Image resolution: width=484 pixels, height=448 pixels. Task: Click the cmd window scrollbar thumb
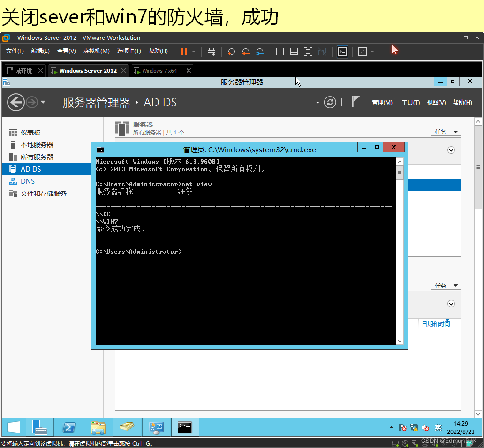(x=400, y=172)
